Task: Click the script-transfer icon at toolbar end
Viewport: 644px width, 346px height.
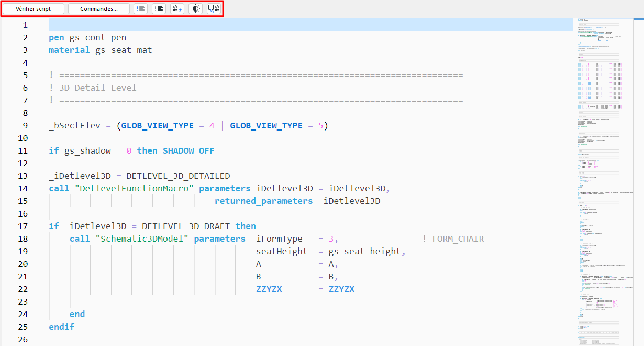Action: click(x=214, y=8)
